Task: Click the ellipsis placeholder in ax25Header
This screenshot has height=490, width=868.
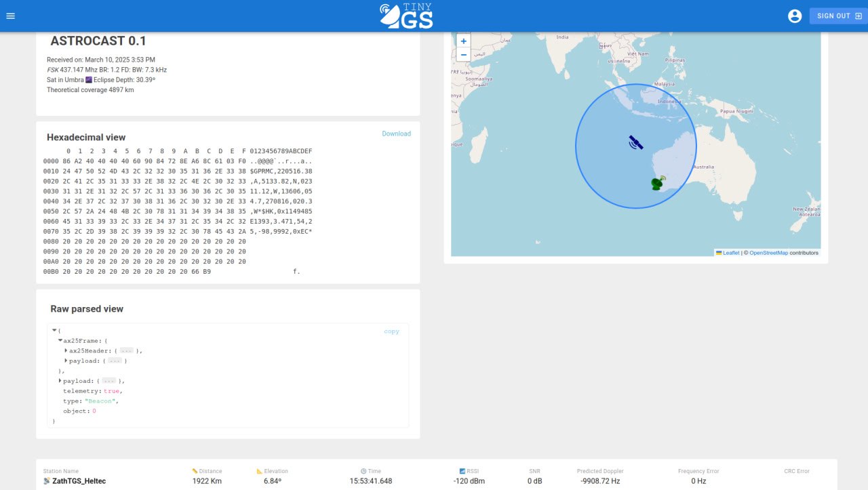Action: pyautogui.click(x=126, y=350)
